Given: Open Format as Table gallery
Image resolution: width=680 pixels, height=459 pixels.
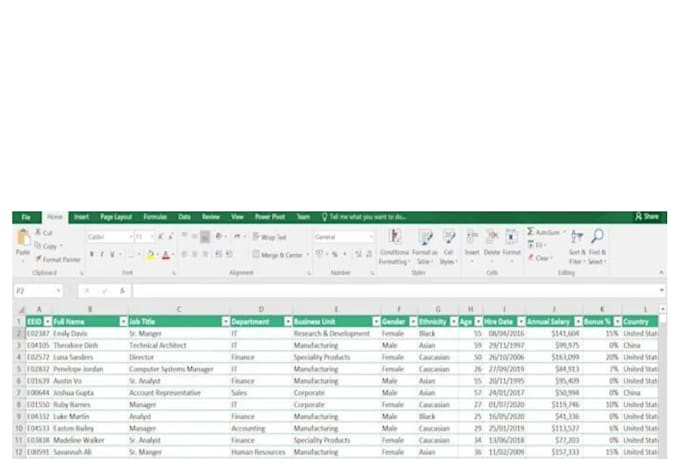Looking at the screenshot, I should (425, 246).
